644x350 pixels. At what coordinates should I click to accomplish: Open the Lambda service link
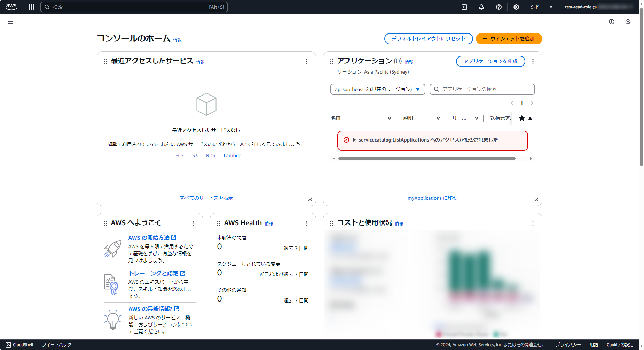[233, 155]
